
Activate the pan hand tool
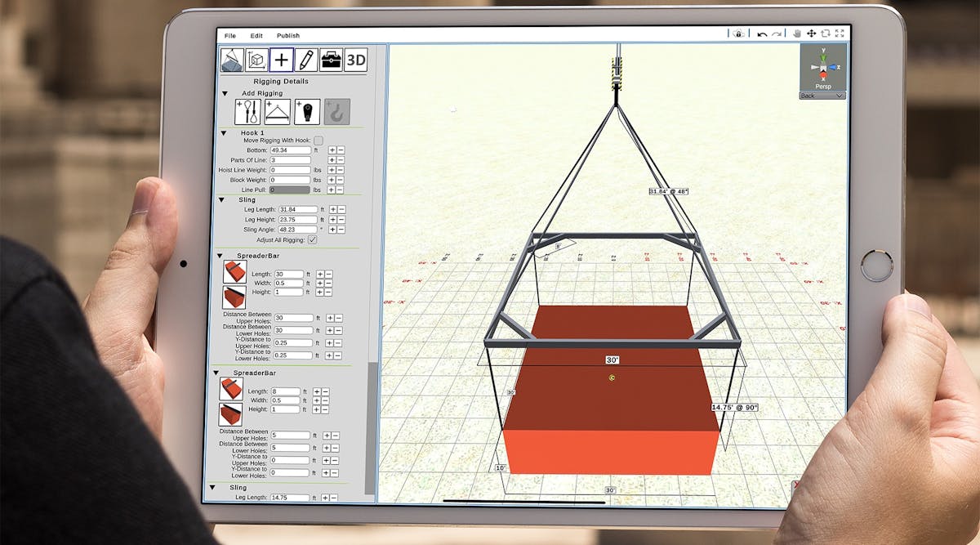click(797, 34)
